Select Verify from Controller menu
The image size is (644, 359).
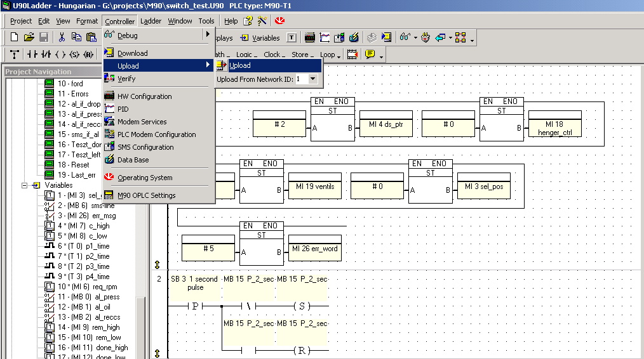(x=158, y=79)
